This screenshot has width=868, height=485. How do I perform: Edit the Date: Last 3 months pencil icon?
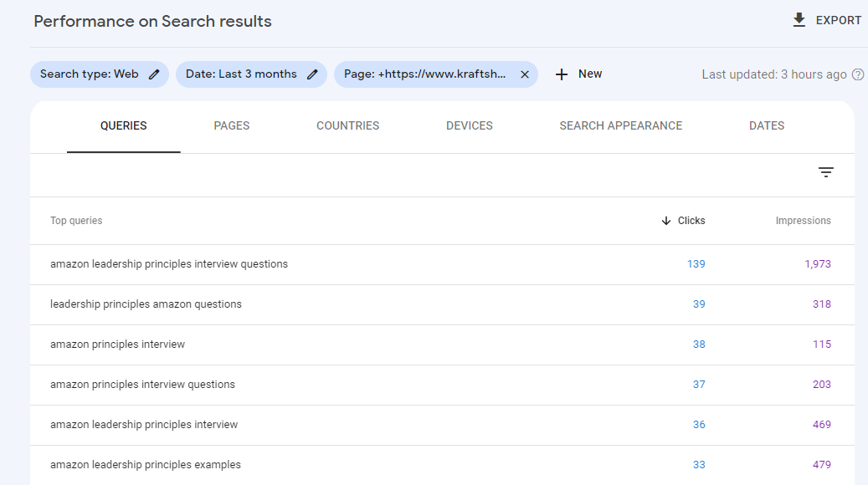pos(312,74)
